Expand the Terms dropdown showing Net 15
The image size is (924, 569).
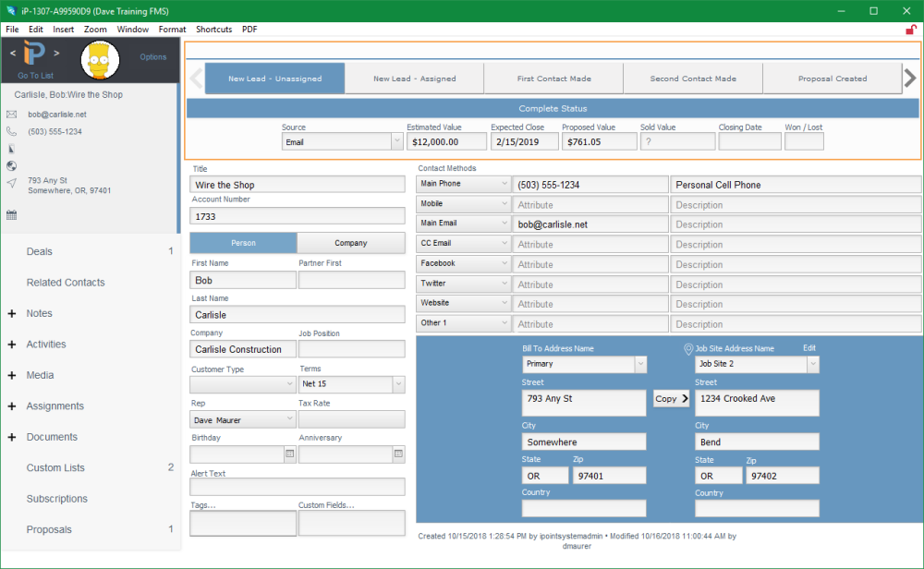click(x=351, y=384)
